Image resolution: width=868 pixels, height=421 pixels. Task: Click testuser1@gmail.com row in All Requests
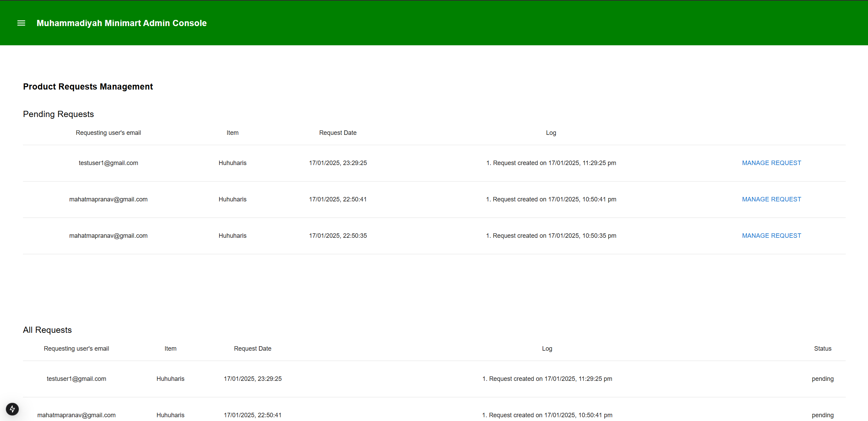point(76,379)
